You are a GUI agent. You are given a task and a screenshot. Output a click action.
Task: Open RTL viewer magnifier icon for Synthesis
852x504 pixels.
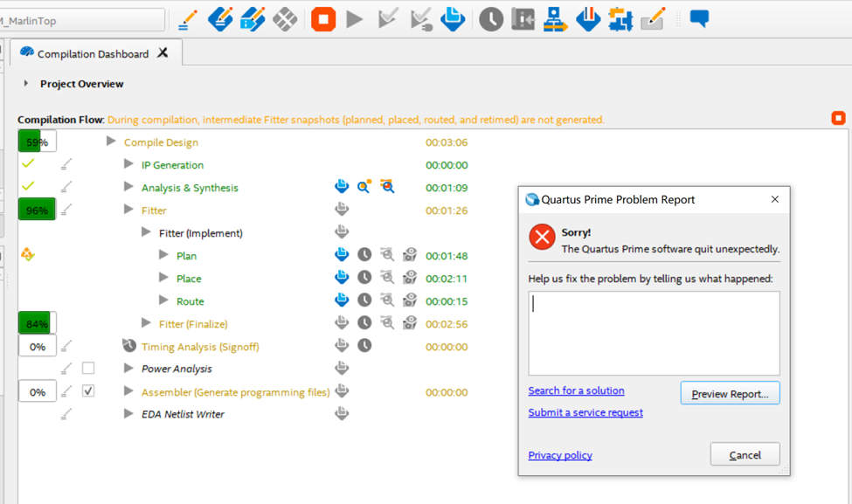(x=364, y=186)
